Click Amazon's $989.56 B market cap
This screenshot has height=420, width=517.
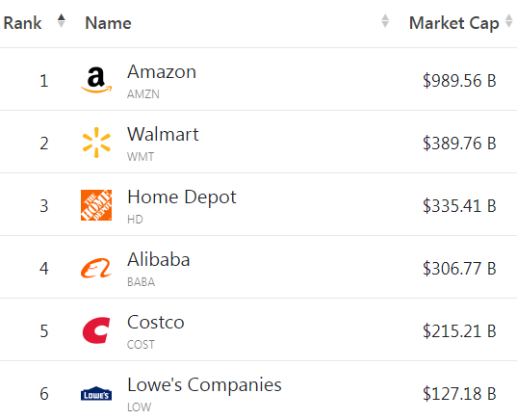pyautogui.click(x=459, y=81)
